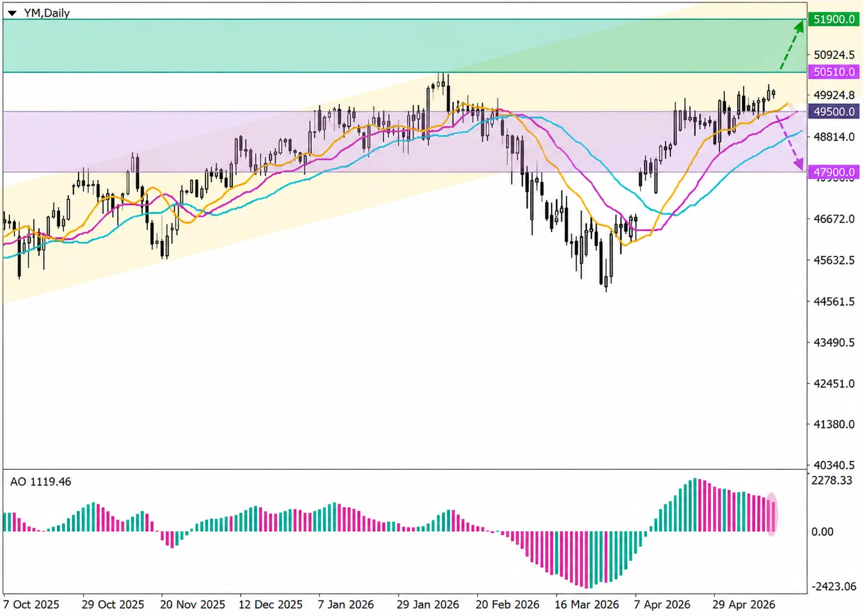Select the 7 Jan 2026 date label
Viewport: 864px width, 616px height.
pos(346,604)
